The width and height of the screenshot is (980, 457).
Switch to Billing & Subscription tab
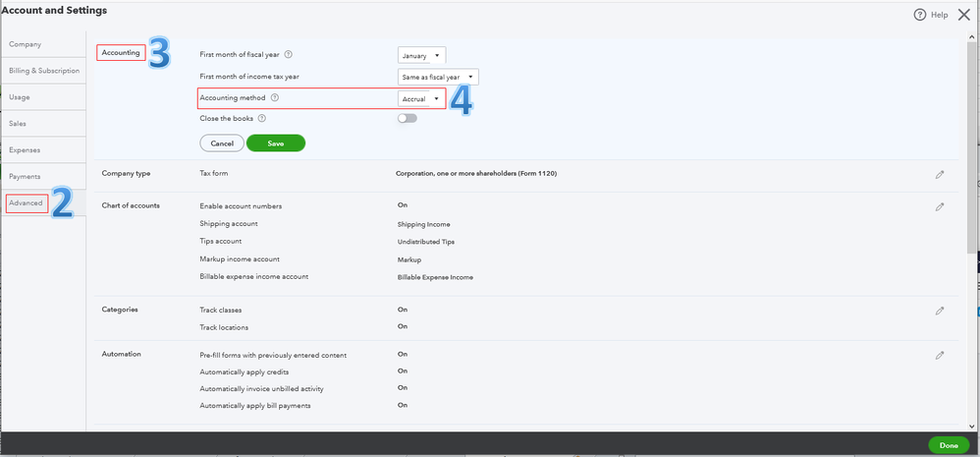(x=43, y=71)
